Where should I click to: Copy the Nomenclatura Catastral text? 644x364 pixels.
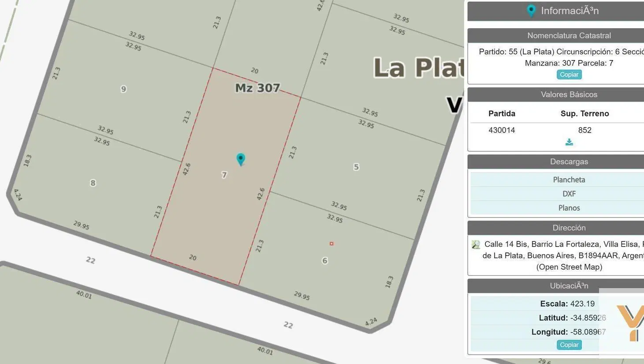(x=569, y=75)
